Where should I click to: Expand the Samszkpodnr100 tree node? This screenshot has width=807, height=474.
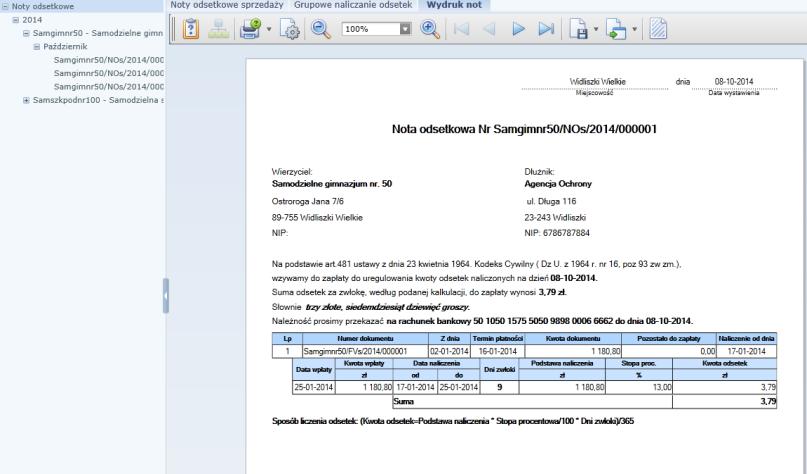pyautogui.click(x=26, y=100)
